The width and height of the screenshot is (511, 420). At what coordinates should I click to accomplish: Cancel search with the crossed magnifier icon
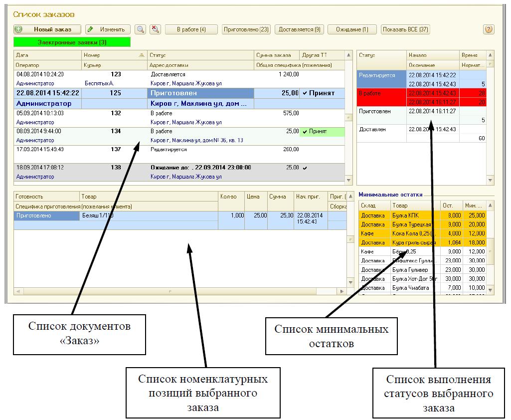[x=156, y=29]
